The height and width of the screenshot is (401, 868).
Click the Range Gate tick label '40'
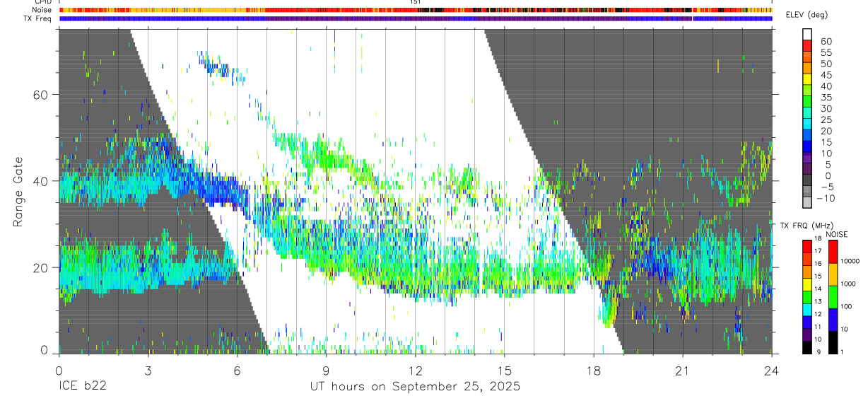pos(40,181)
